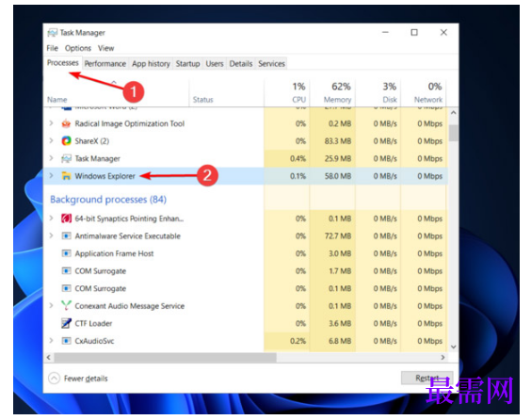The width and height of the screenshot is (531, 420).
Task: Click the CTF Loader pen icon
Action: [x=66, y=323]
